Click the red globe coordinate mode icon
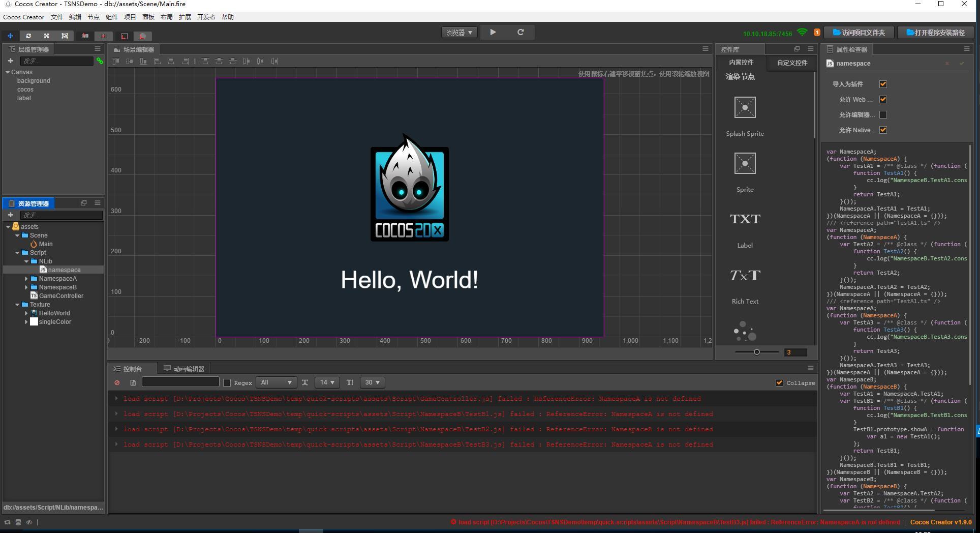 (x=143, y=36)
